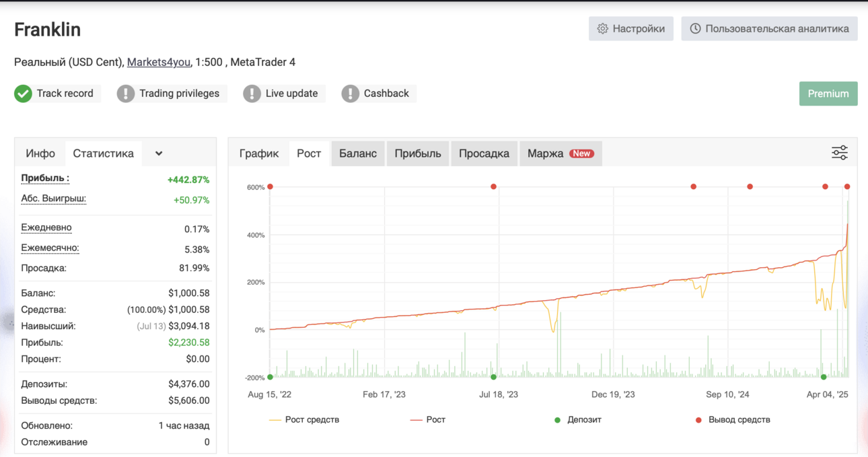Click the gear icon in the Настройки button
The height and width of the screenshot is (457, 868).
pos(602,29)
